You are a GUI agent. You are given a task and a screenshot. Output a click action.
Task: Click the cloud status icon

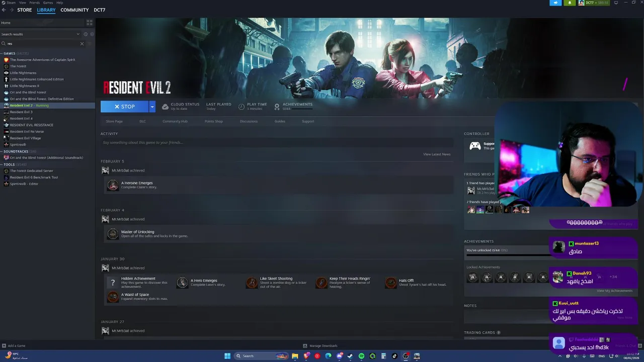165,107
